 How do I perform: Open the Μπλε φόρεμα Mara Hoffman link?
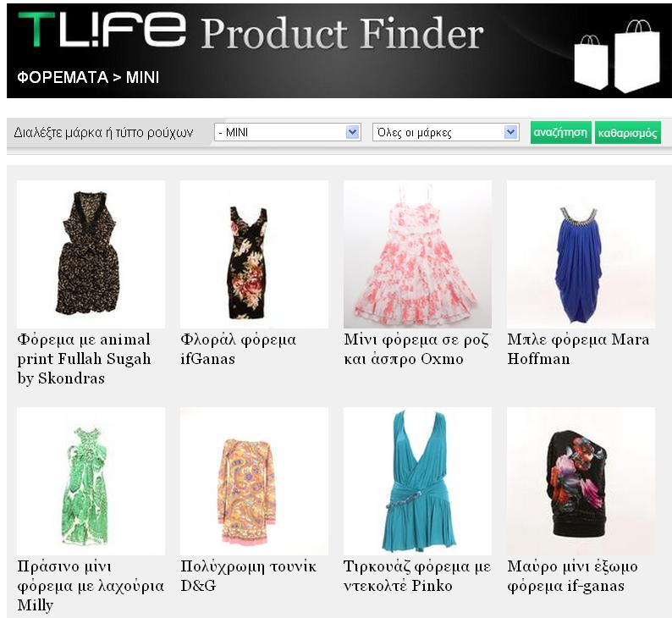click(x=578, y=349)
